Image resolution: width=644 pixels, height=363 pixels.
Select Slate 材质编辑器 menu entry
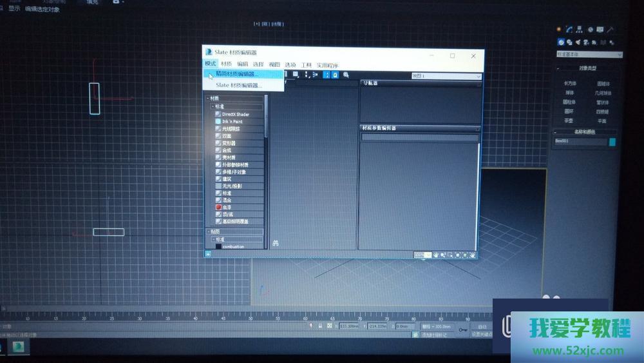click(238, 85)
